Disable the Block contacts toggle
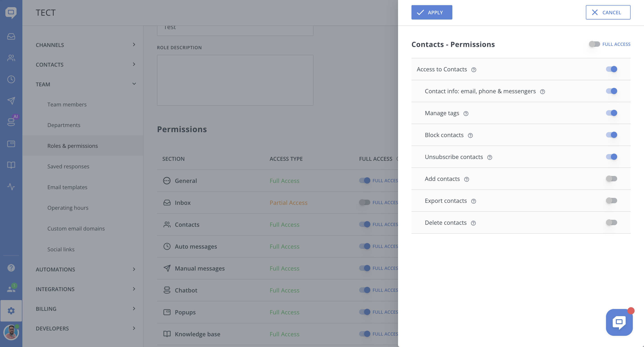 611,135
